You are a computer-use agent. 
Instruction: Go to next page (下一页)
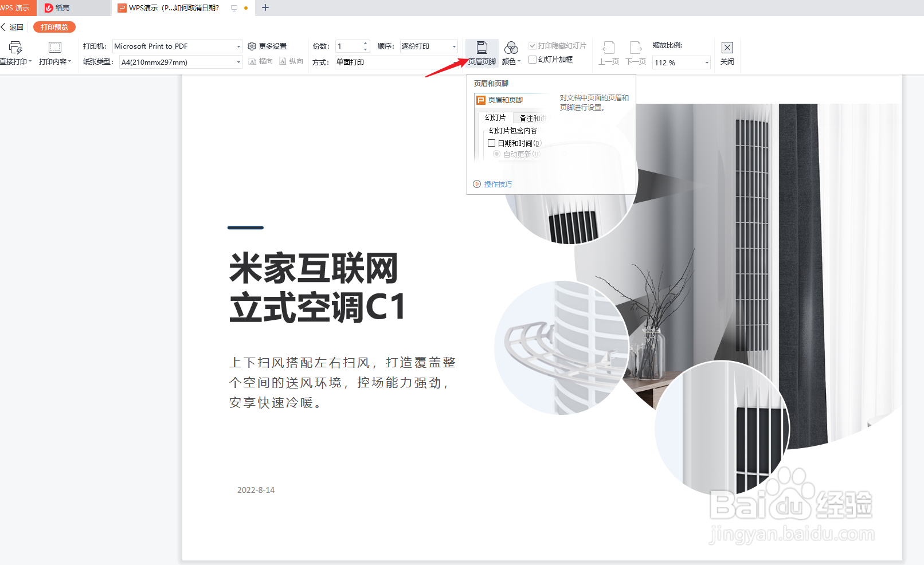click(636, 53)
